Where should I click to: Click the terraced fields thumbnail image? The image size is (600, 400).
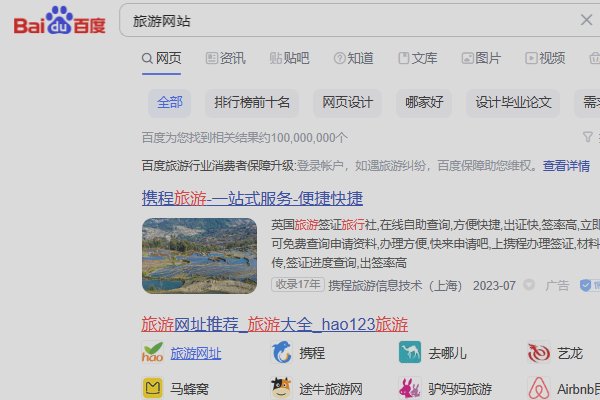pyautogui.click(x=199, y=256)
